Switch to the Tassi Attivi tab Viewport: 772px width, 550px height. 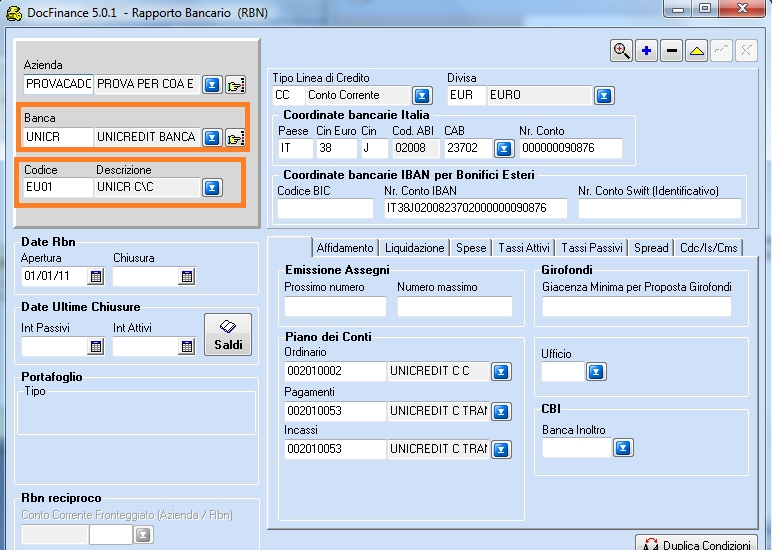(x=523, y=248)
